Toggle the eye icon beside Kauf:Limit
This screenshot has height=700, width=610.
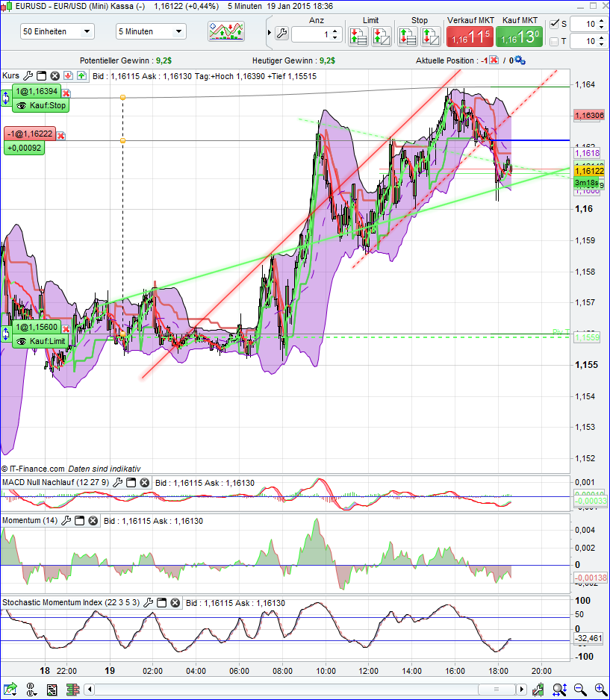[22, 340]
